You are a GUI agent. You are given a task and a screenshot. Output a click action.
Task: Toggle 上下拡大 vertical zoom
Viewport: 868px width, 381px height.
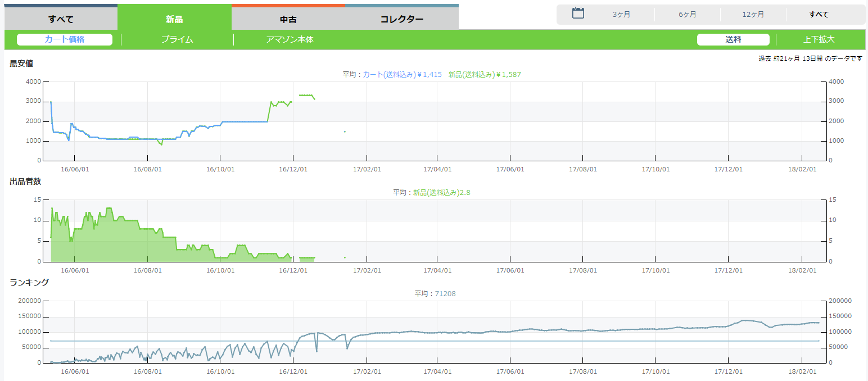(819, 39)
